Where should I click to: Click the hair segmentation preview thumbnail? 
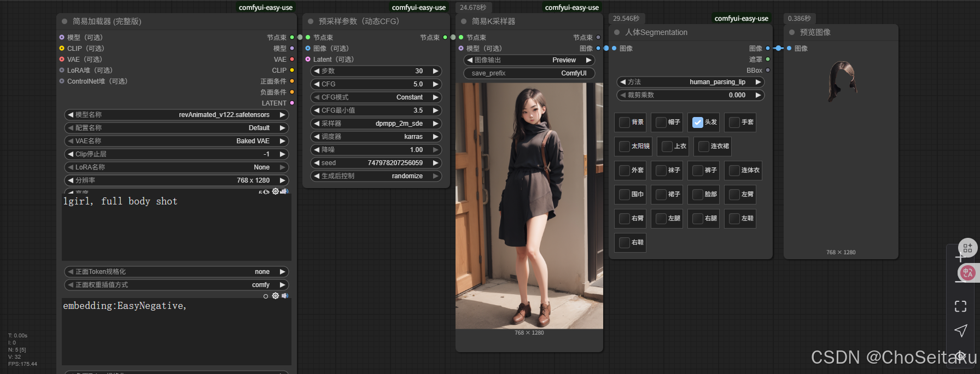841,82
